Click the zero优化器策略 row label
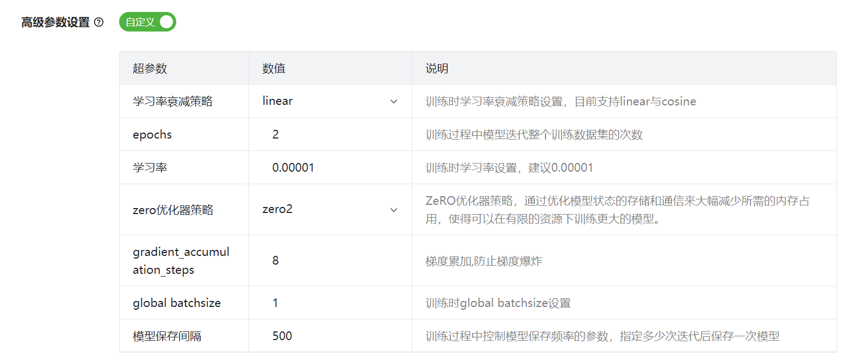Viewport: 868px width, 364px height. click(173, 210)
